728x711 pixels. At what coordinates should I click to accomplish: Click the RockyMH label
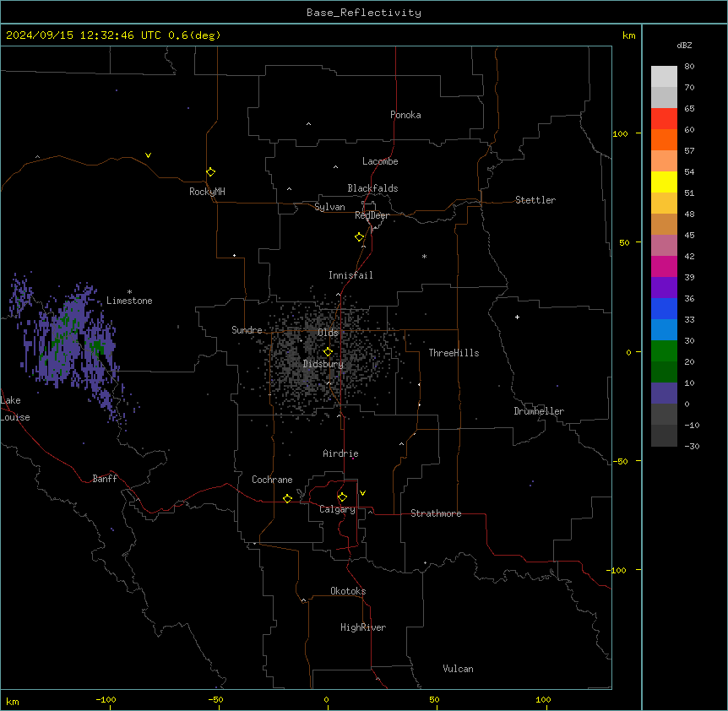coord(207,192)
